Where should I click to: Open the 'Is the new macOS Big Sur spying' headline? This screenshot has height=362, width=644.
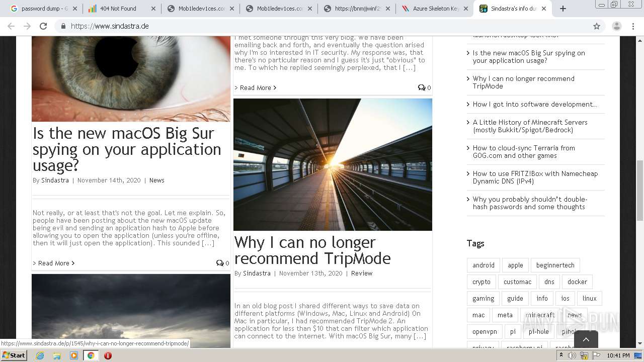[x=127, y=149]
